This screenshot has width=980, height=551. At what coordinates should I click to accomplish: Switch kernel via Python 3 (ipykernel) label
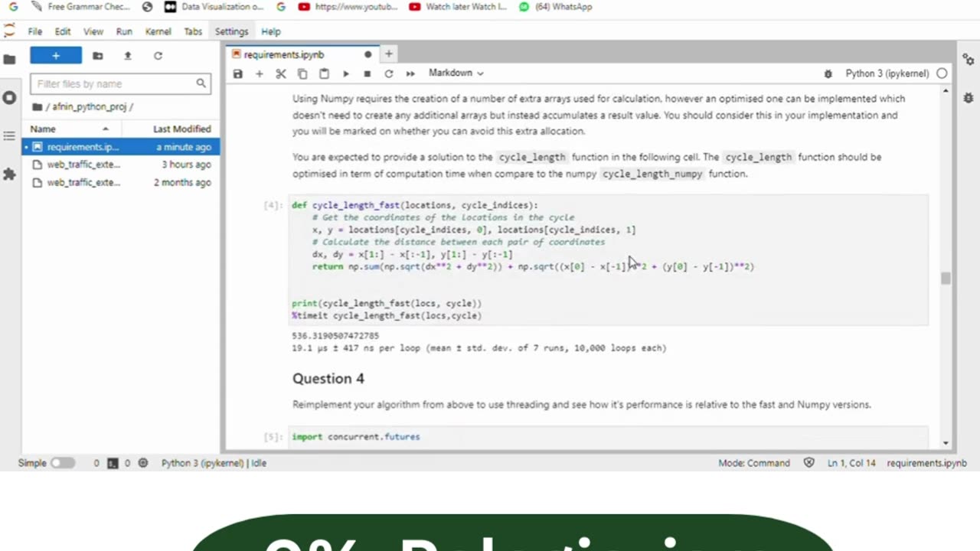[887, 73]
